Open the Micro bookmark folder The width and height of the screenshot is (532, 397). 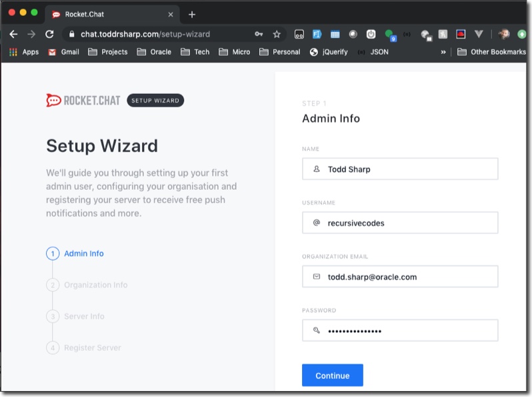click(x=235, y=52)
